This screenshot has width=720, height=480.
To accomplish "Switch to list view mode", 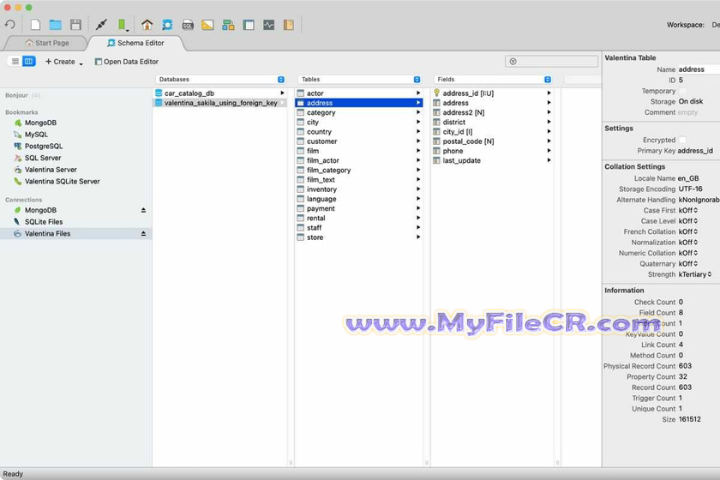I will coord(15,61).
